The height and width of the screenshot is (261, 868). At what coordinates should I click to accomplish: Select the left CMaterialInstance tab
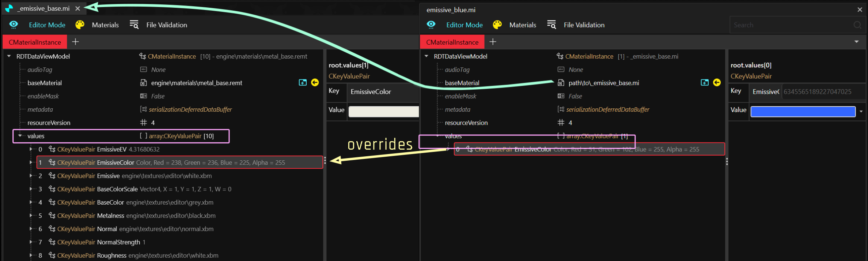pos(35,42)
